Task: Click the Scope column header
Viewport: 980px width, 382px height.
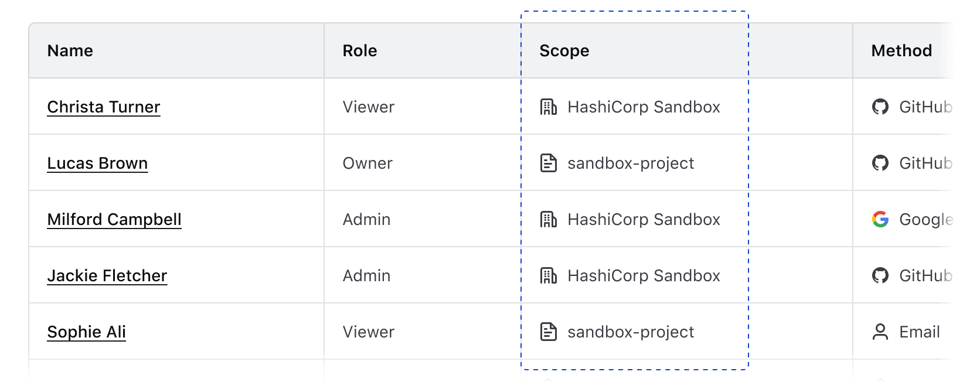Action: coord(564,50)
